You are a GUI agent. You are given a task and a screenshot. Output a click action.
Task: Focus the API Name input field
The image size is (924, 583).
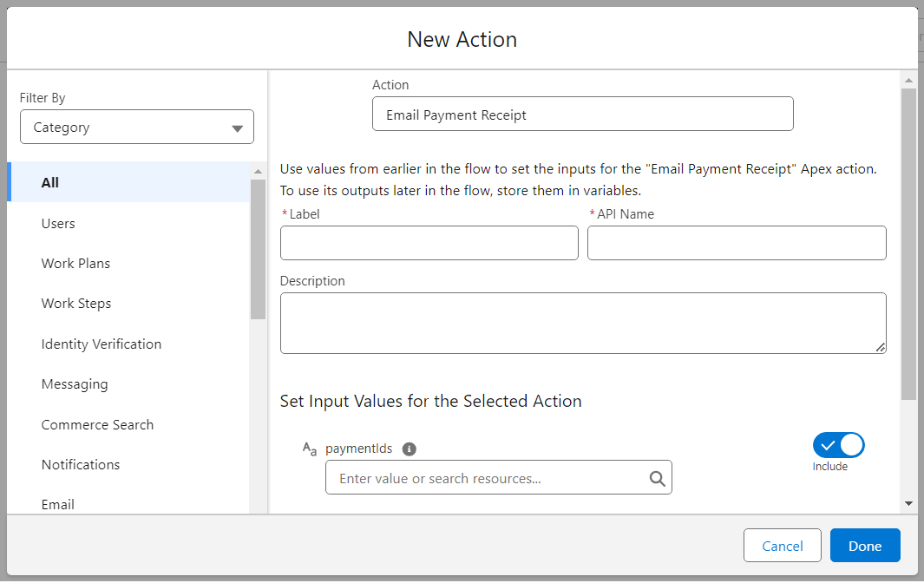pos(736,244)
